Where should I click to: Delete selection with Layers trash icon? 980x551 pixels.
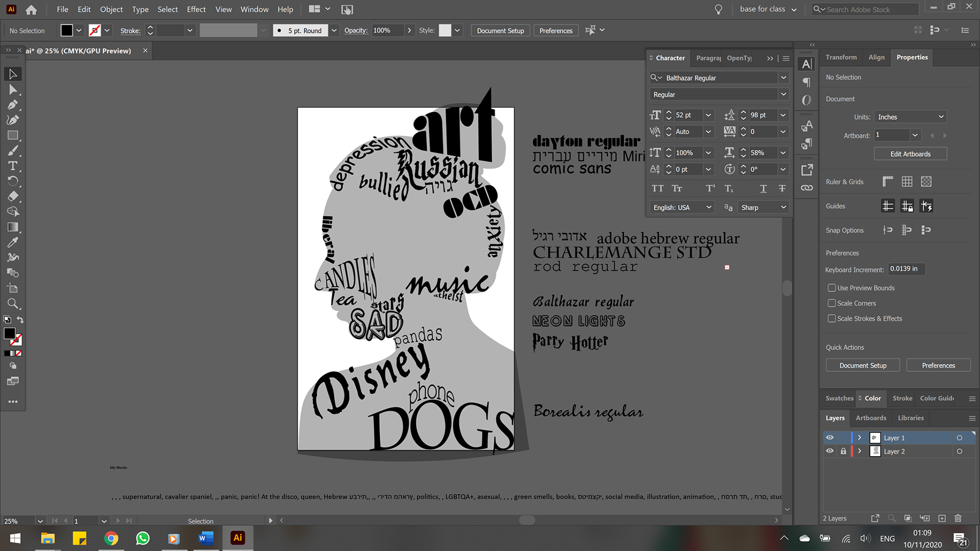tap(958, 518)
